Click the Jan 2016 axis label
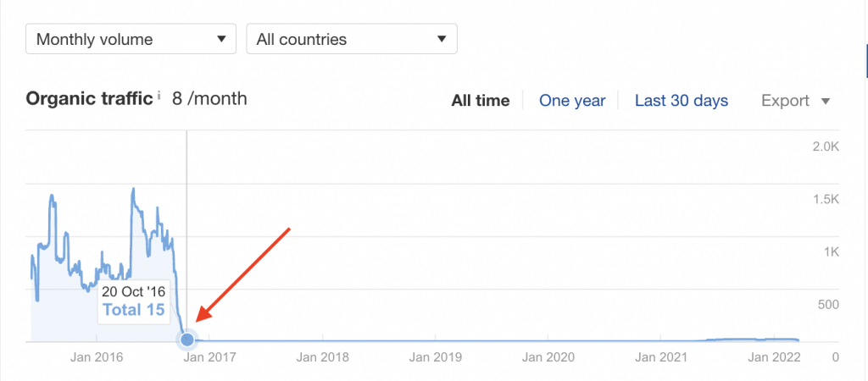The width and height of the screenshot is (868, 381). 97,356
